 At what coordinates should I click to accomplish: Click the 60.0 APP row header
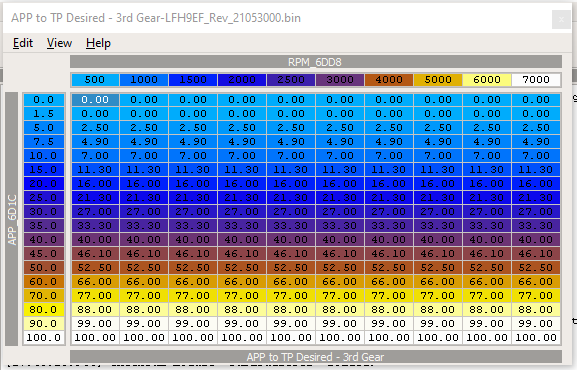coord(44,281)
